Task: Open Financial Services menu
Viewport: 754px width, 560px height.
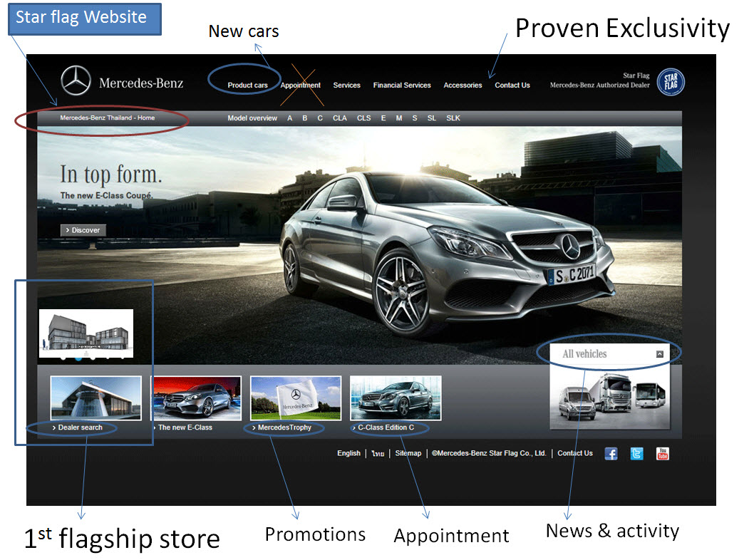Action: click(x=402, y=85)
